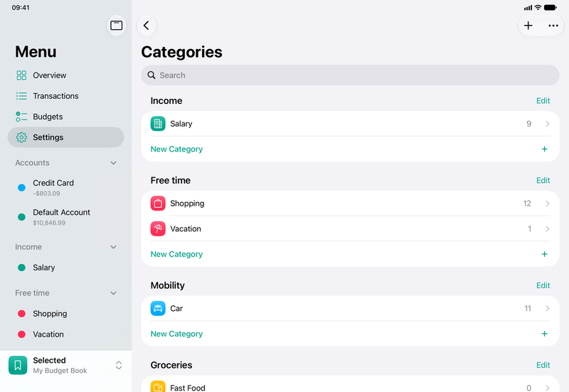Click the green Salary building icon

coord(158,124)
